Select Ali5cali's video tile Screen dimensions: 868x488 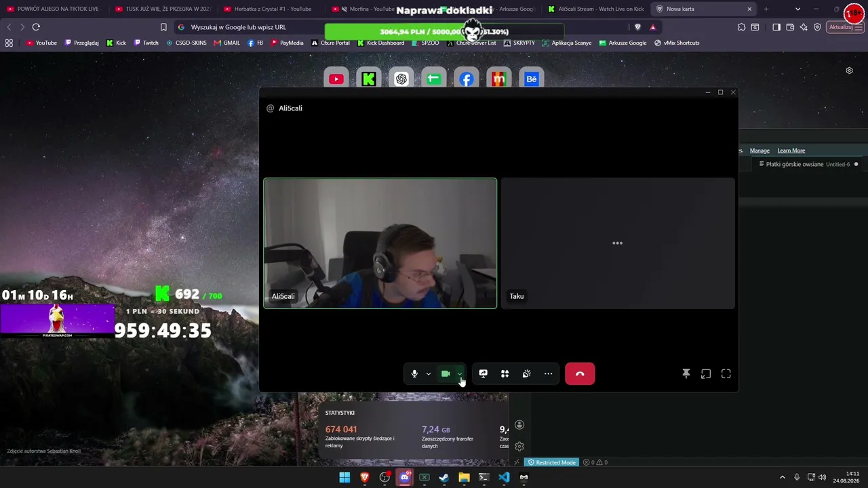point(380,243)
